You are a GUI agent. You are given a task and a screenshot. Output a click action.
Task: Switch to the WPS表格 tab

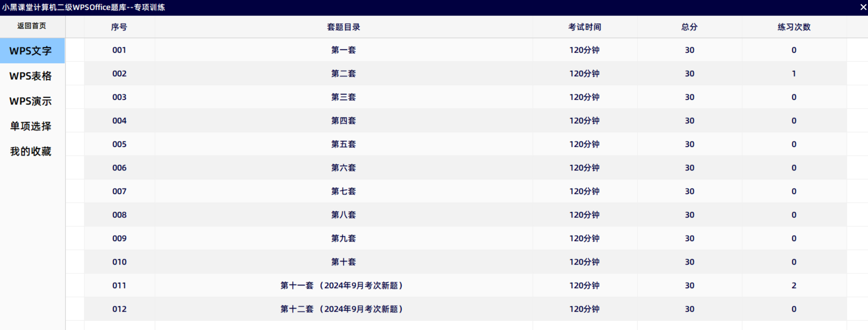[31, 76]
